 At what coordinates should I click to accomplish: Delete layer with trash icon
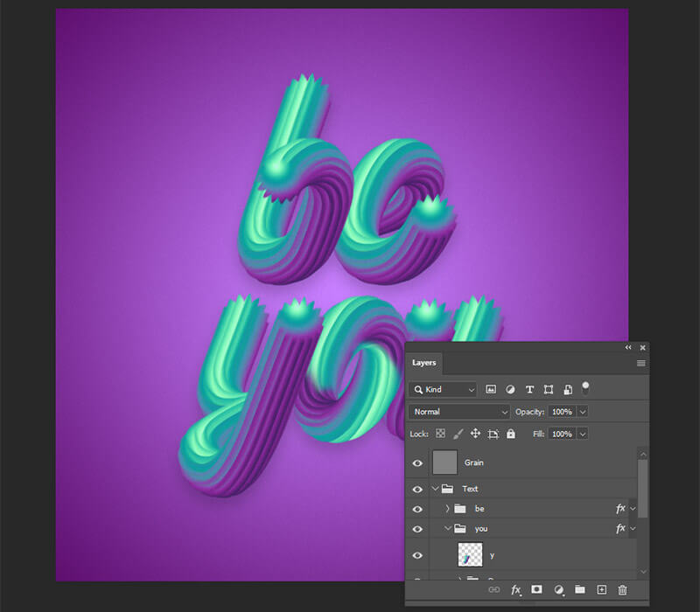[x=623, y=590]
